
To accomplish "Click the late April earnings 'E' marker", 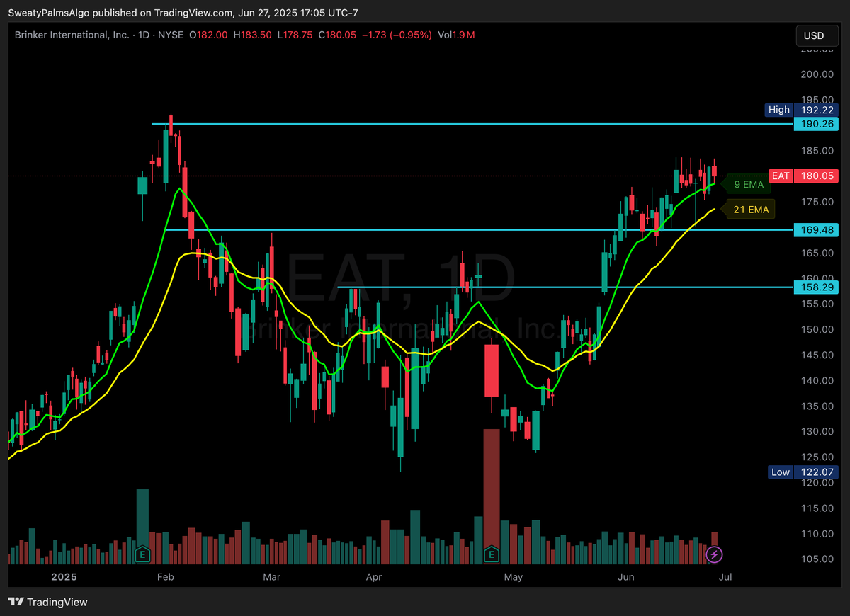I will coord(492,554).
